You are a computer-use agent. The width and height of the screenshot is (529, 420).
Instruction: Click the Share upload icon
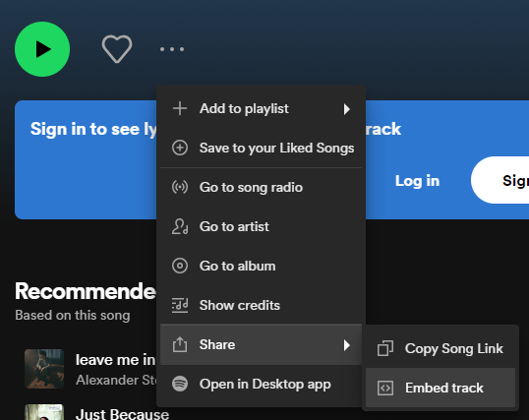(x=180, y=344)
